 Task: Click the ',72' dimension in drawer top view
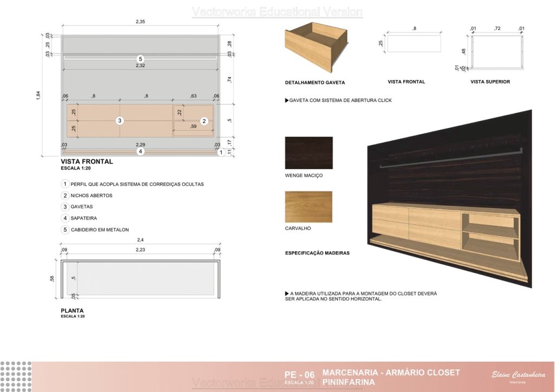pos(498,28)
